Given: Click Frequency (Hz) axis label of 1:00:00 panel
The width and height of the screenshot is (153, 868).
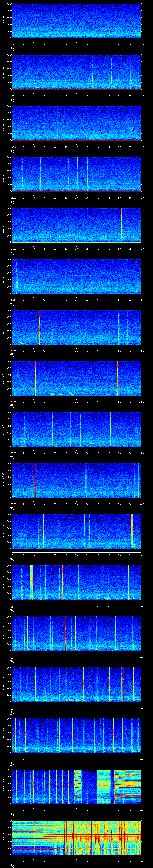Looking at the screenshot, I should [3, 21].
